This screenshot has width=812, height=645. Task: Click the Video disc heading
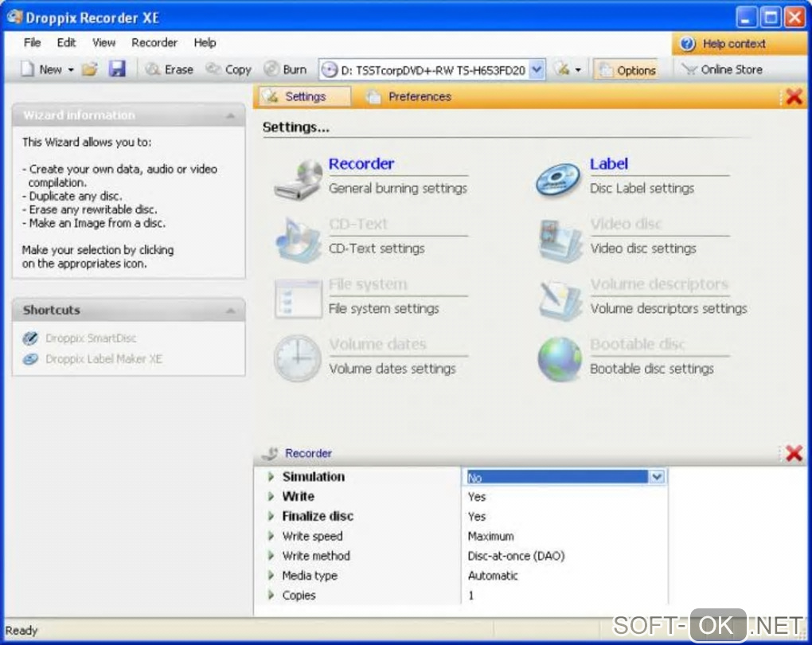tap(626, 224)
